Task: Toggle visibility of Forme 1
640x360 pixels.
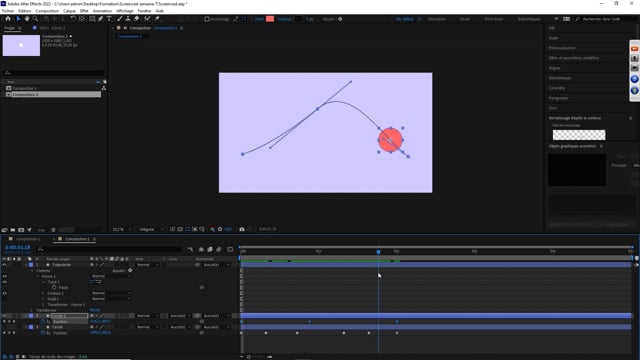Action: 4,276
